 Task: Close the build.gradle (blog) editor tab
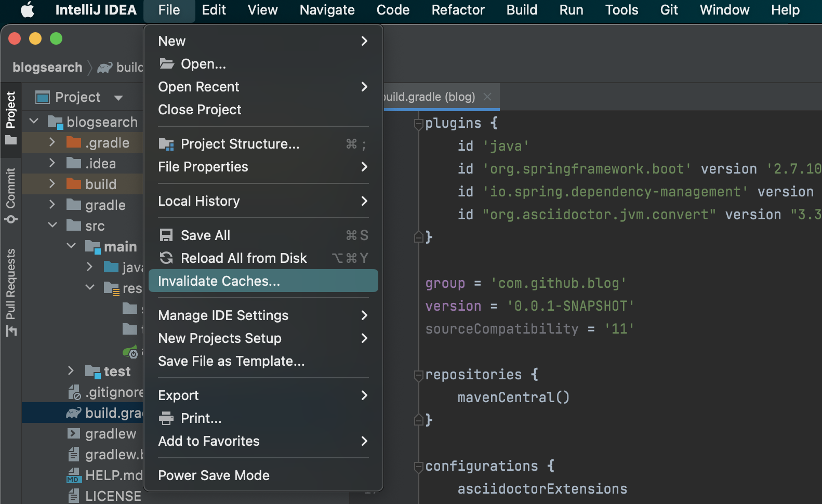coord(487,97)
